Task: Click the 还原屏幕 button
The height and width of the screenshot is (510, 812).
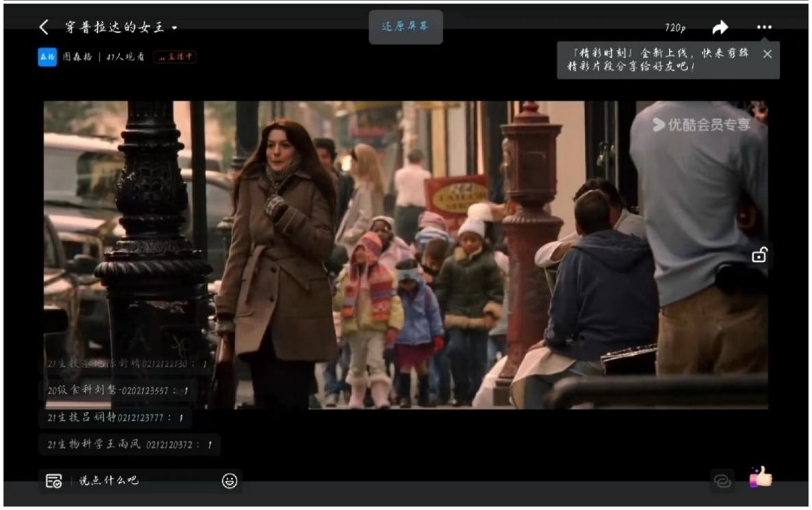Action: pos(405,27)
